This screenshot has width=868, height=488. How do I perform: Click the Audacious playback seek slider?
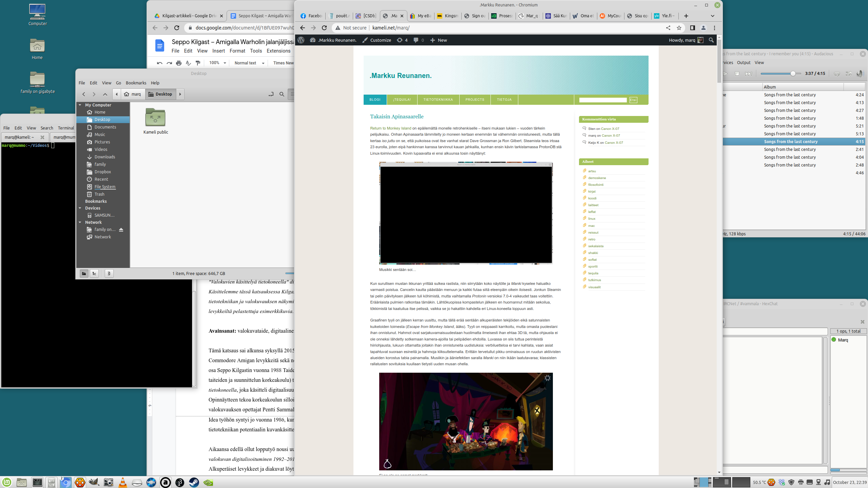pyautogui.click(x=780, y=74)
